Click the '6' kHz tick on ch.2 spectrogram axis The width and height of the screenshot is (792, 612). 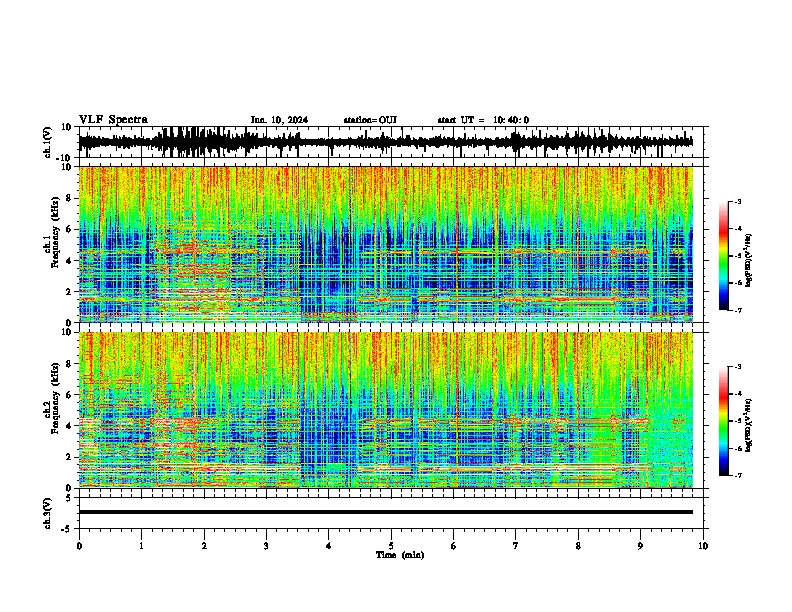[69, 395]
